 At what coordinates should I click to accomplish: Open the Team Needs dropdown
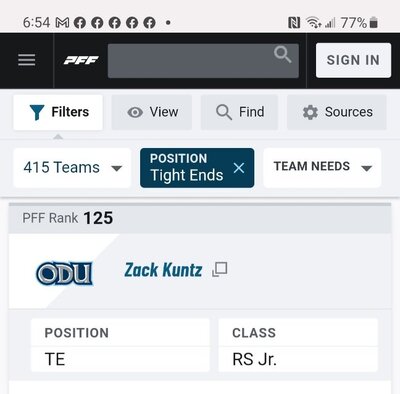point(322,168)
